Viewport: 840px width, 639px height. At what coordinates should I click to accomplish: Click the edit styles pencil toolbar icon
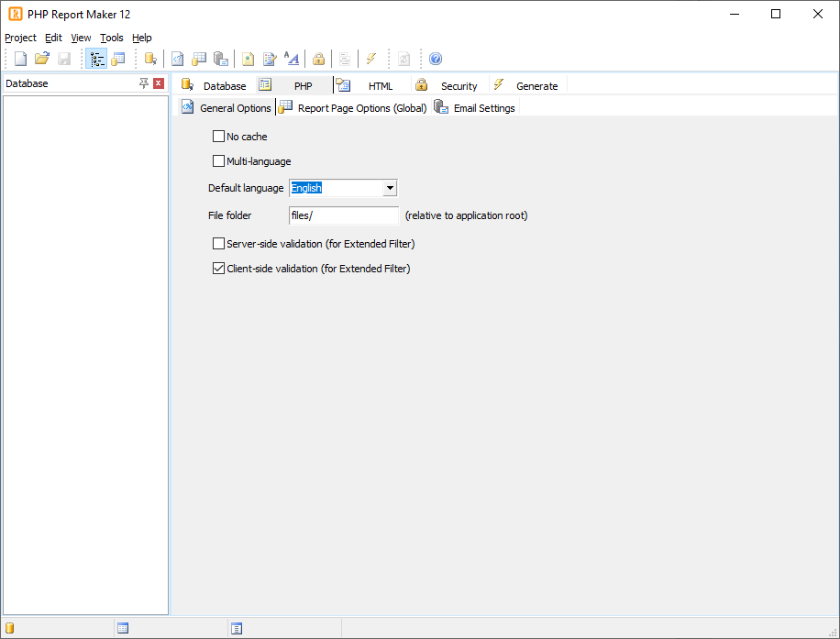270,59
